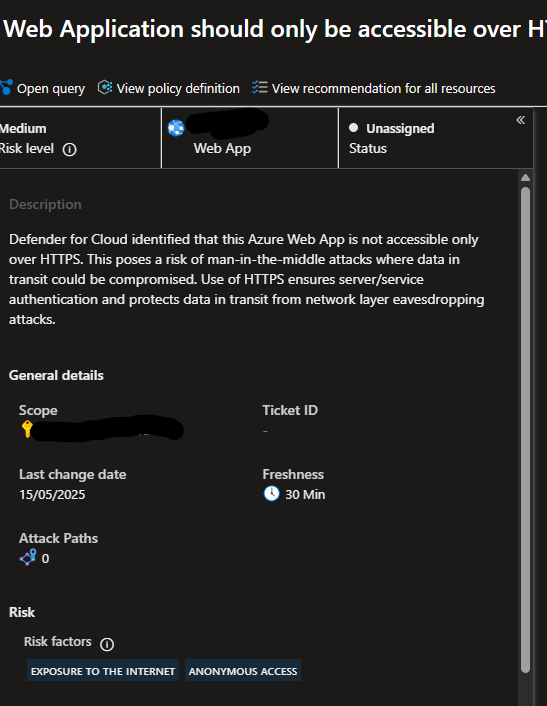Click the Web App globe icon
547x706 pixels.
[176, 128]
